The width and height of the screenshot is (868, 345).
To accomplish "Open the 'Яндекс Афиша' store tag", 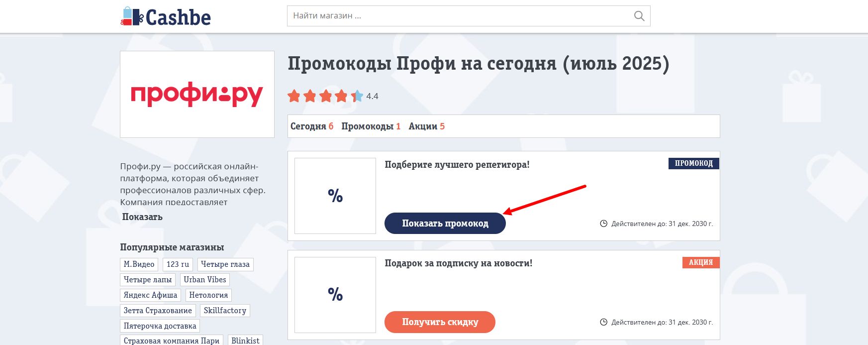I will [x=150, y=295].
